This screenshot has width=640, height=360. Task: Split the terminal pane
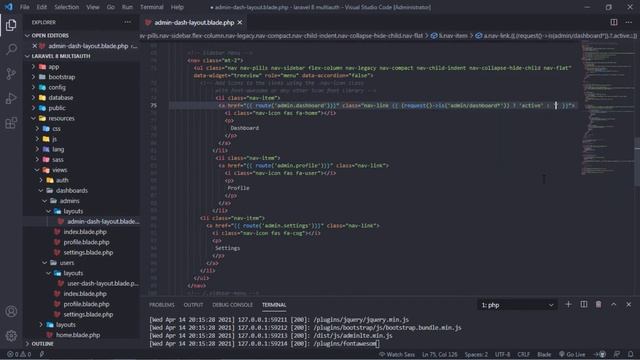pos(584,304)
